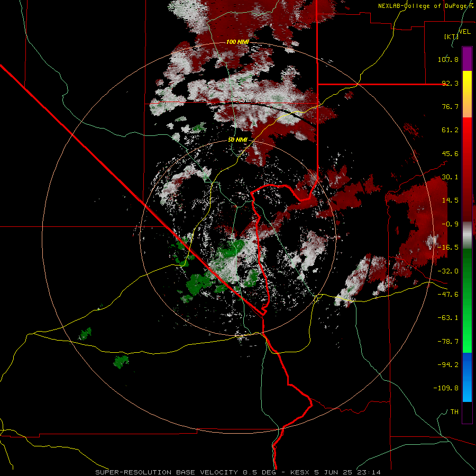
Task: Click the 107.8 velocity scale value
Action: point(448,59)
